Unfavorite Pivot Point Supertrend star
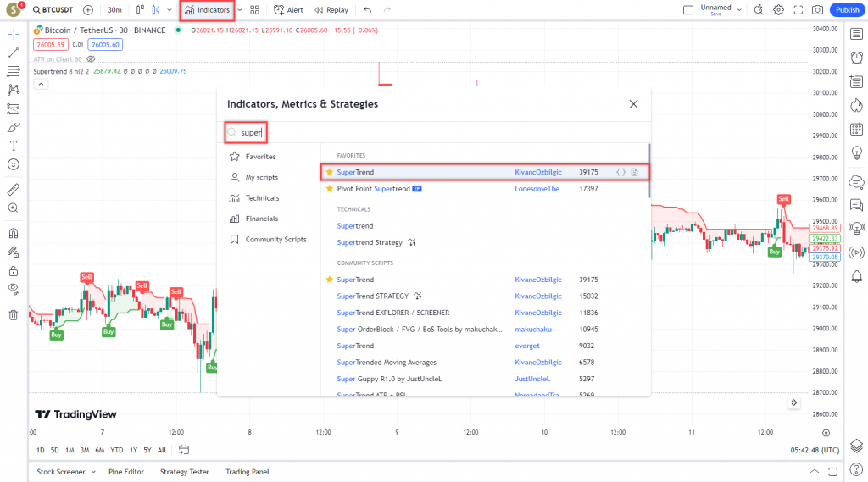The height and width of the screenshot is (482, 868). [x=330, y=189]
